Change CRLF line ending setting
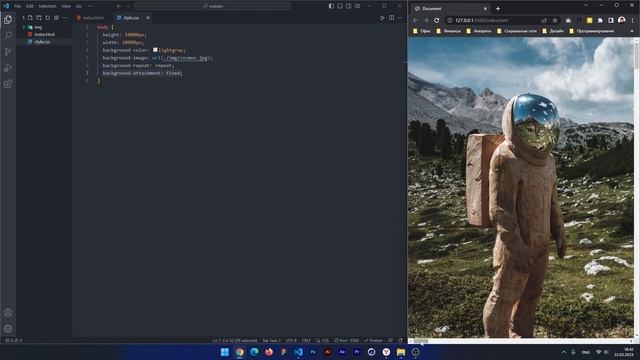 coord(306,340)
